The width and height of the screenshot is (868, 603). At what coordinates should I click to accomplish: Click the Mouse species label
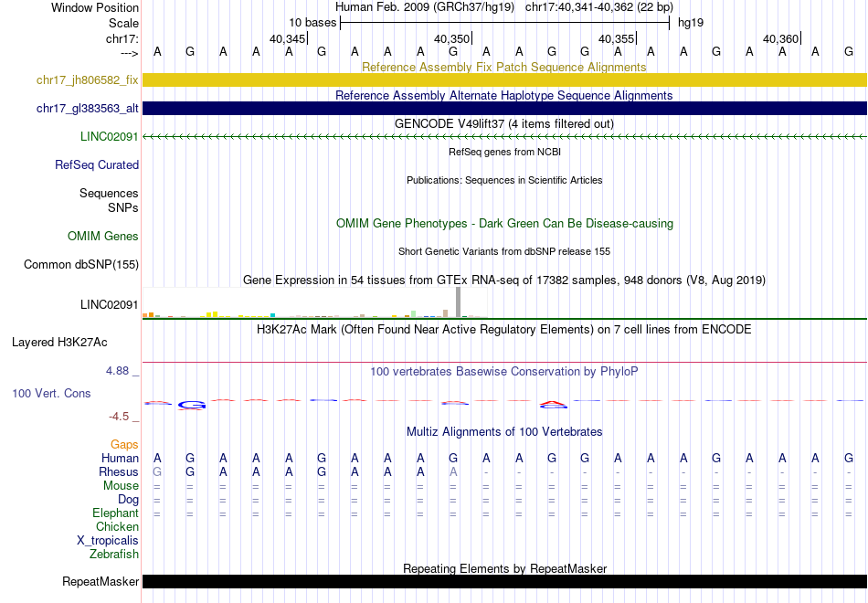(121, 486)
